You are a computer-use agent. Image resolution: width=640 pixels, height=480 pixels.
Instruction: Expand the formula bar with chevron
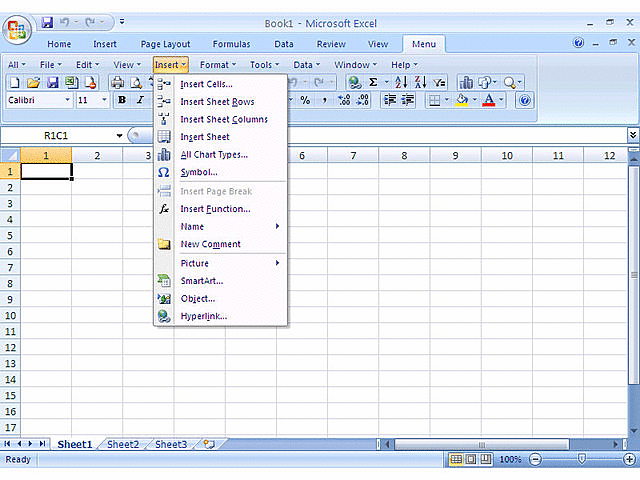633,135
